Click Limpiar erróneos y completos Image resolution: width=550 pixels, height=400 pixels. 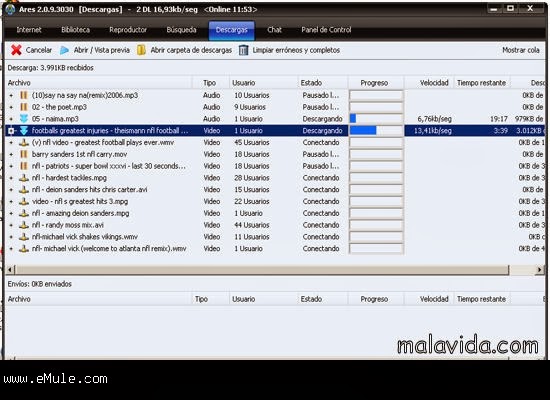tap(296, 50)
